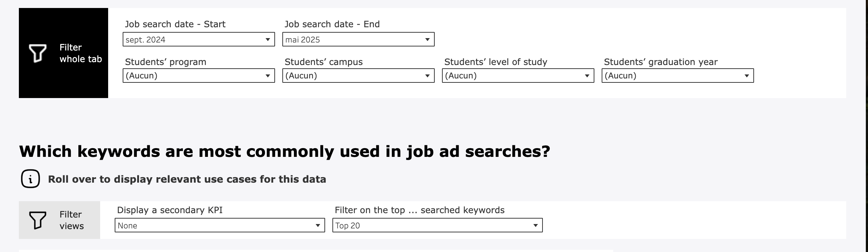
Task: Expand the secondary KPI dropdown showing None
Action: click(220, 225)
